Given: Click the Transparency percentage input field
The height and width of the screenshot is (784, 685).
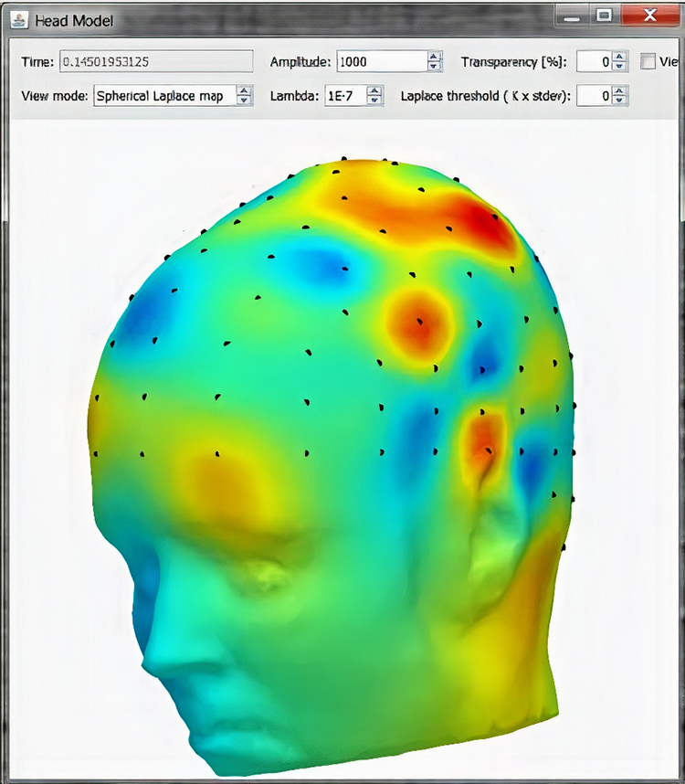Looking at the screenshot, I should (x=594, y=61).
